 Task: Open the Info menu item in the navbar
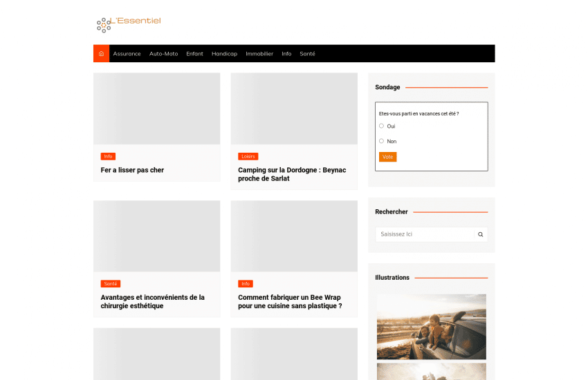[286, 54]
